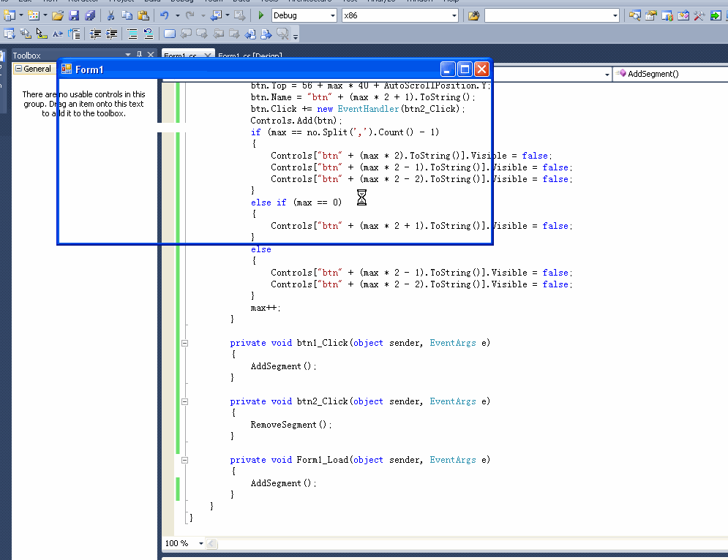Open a file with the Open File icon
The width and height of the screenshot is (728, 560).
coord(58,15)
